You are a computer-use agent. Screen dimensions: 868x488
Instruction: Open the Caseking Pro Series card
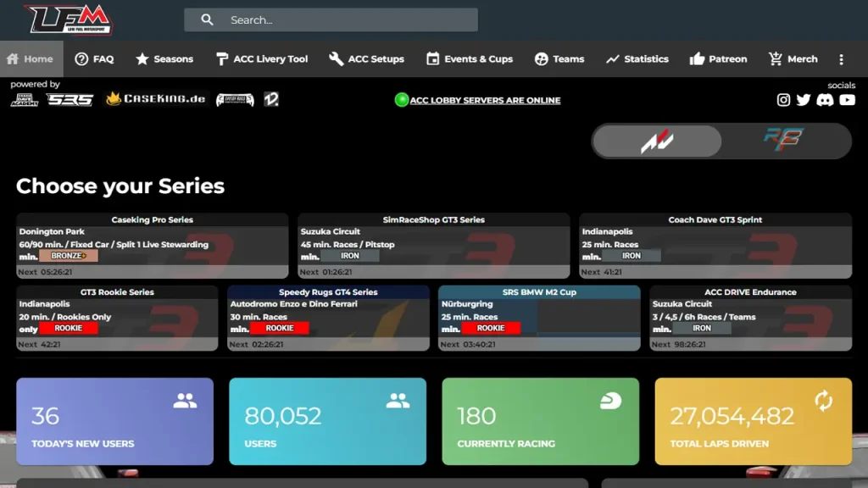153,246
